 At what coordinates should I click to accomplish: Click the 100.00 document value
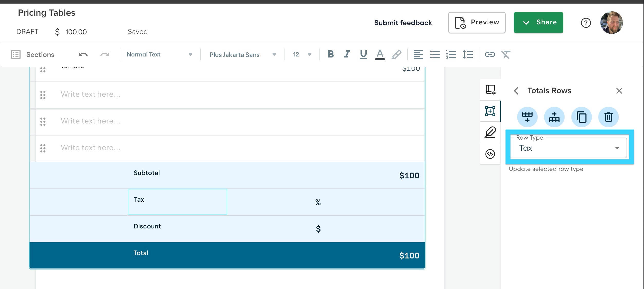point(76,32)
